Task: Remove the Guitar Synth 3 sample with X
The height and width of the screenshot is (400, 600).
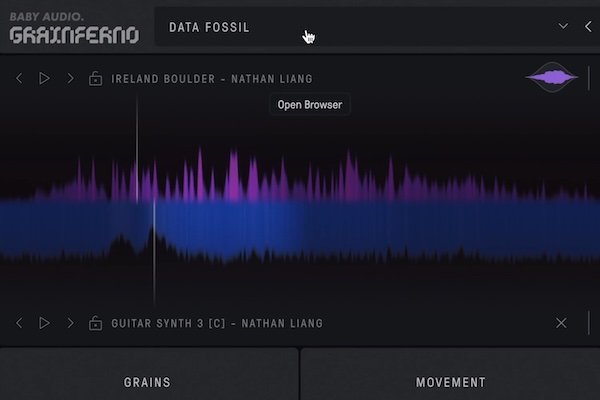Action: point(561,323)
